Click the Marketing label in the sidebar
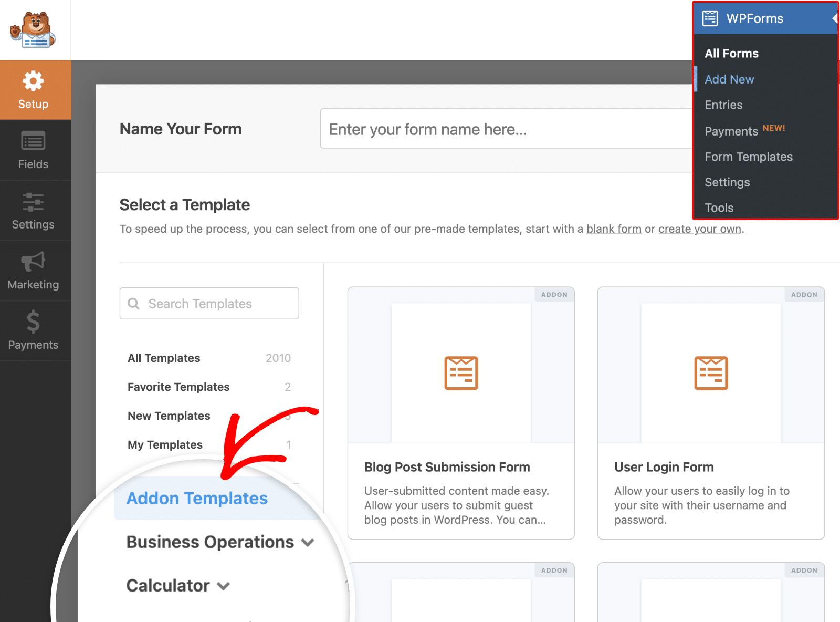Image resolution: width=840 pixels, height=622 pixels. tap(33, 285)
